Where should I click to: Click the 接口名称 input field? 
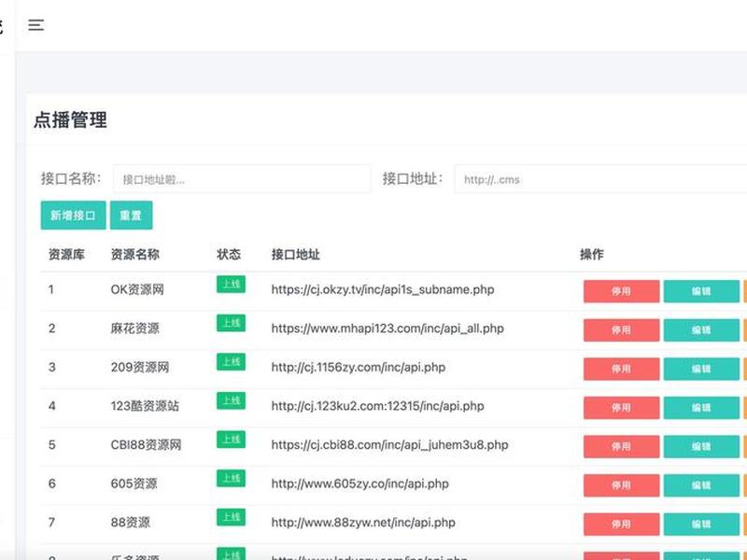(x=242, y=179)
